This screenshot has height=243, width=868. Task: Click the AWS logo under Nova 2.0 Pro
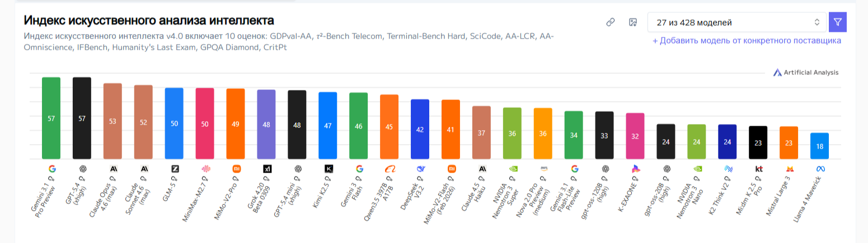point(543,168)
